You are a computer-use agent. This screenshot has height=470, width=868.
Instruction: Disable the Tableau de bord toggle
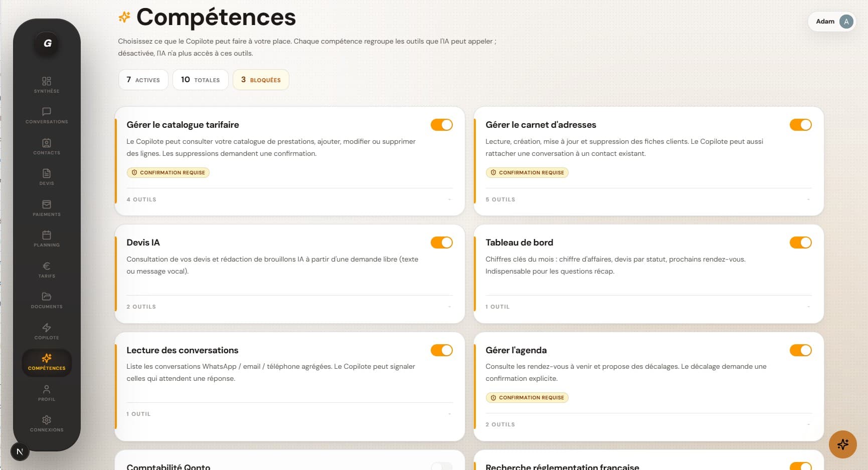[x=800, y=243]
